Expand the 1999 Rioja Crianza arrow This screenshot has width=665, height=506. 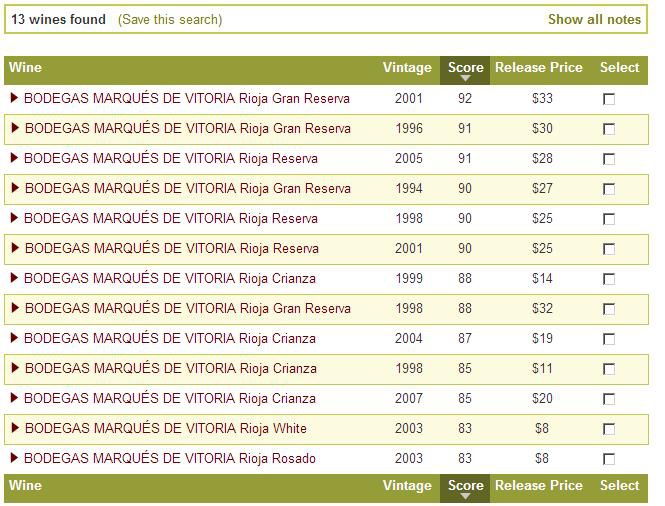click(14, 277)
